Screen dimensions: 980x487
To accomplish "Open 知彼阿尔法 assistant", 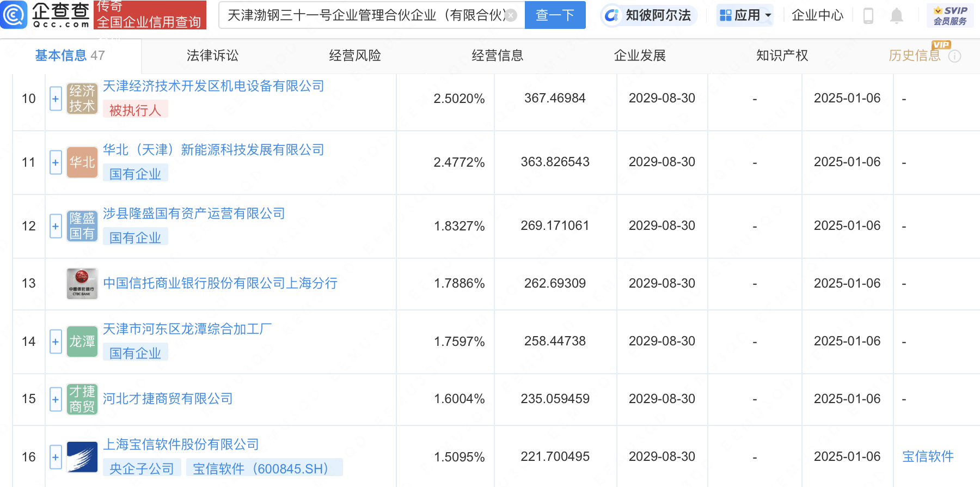I will [x=649, y=15].
